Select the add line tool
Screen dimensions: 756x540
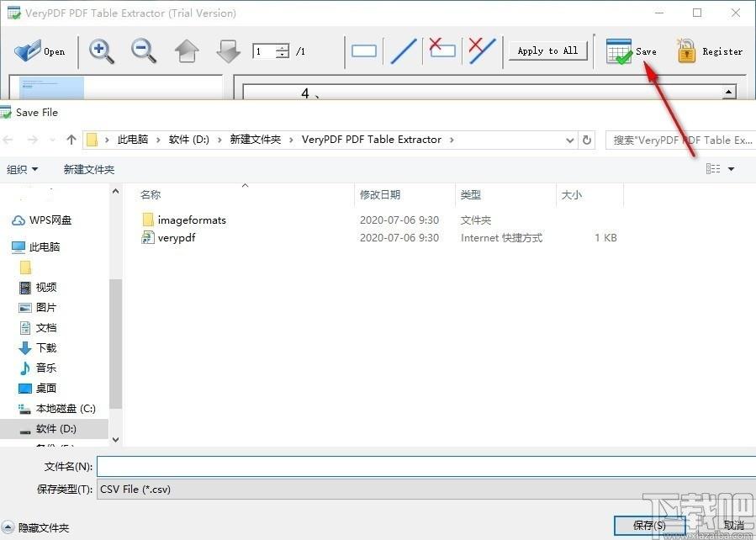point(404,51)
